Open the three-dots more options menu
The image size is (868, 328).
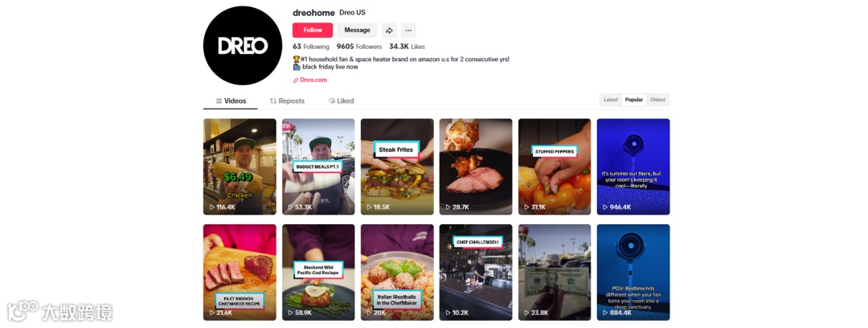pyautogui.click(x=408, y=31)
